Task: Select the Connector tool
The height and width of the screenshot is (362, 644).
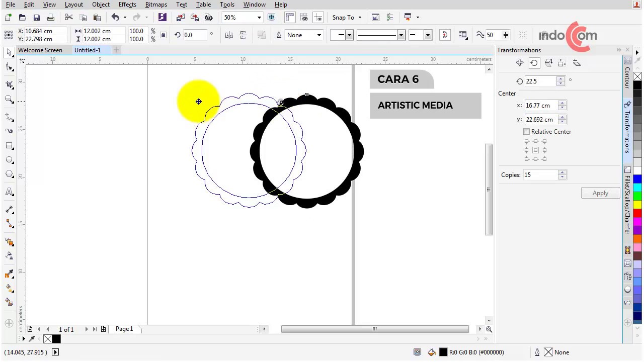Action: click(9, 224)
